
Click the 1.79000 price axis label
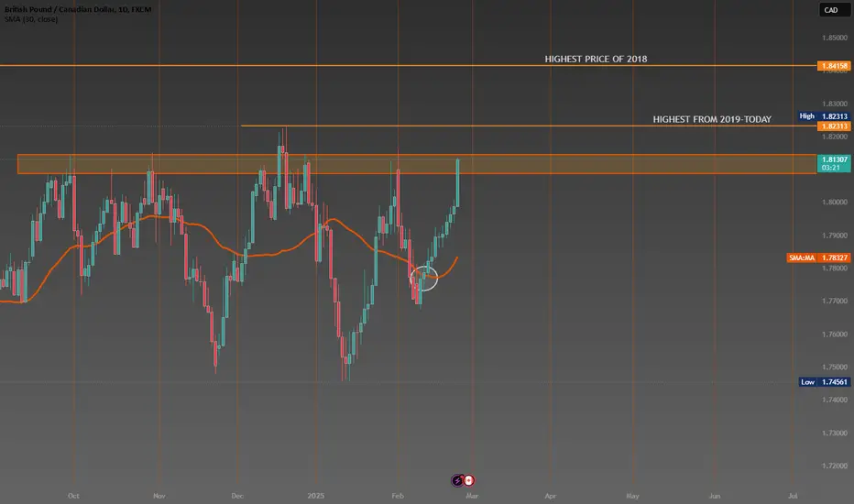click(835, 236)
